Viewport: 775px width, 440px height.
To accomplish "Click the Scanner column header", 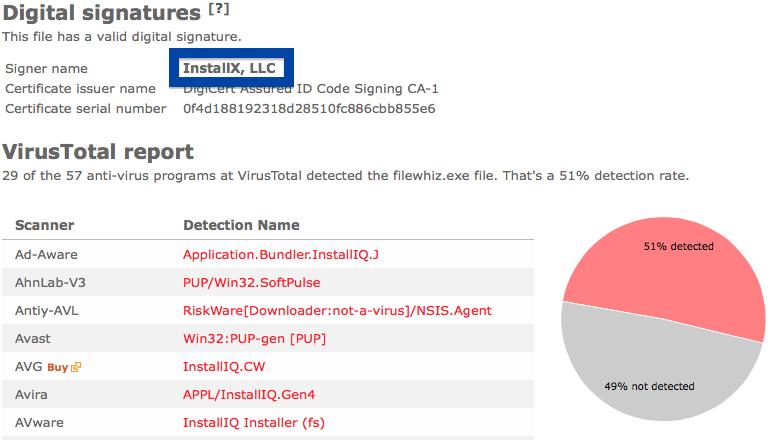I will click(x=44, y=225).
